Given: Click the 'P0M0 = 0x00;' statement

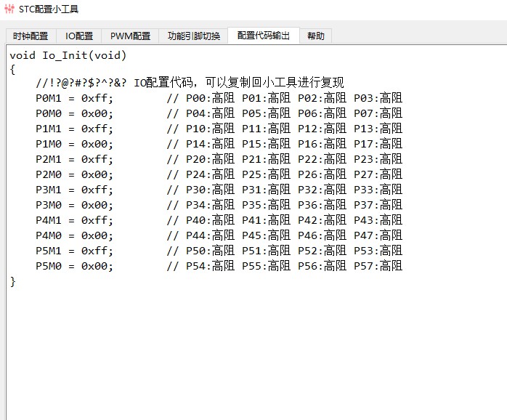Looking at the screenshot, I should [x=74, y=113].
